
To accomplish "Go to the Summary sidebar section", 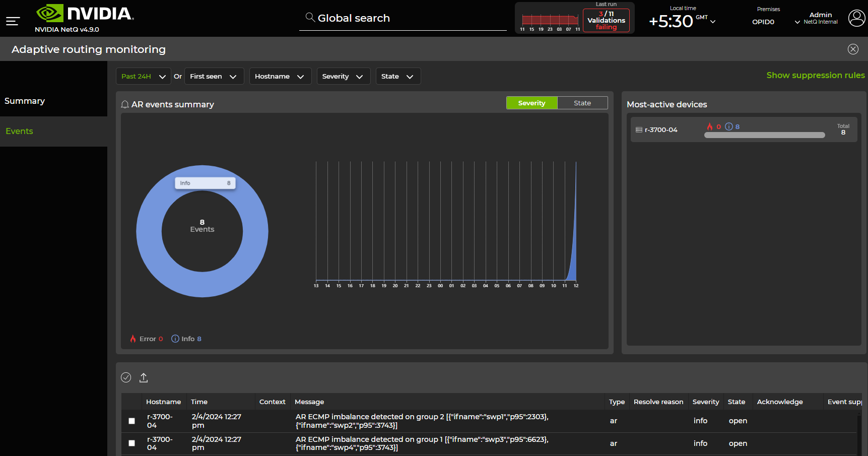I will [25, 101].
